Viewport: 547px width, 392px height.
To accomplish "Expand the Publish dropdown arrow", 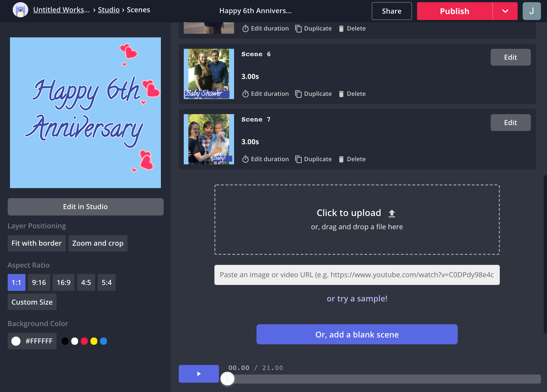I will 505,11.
